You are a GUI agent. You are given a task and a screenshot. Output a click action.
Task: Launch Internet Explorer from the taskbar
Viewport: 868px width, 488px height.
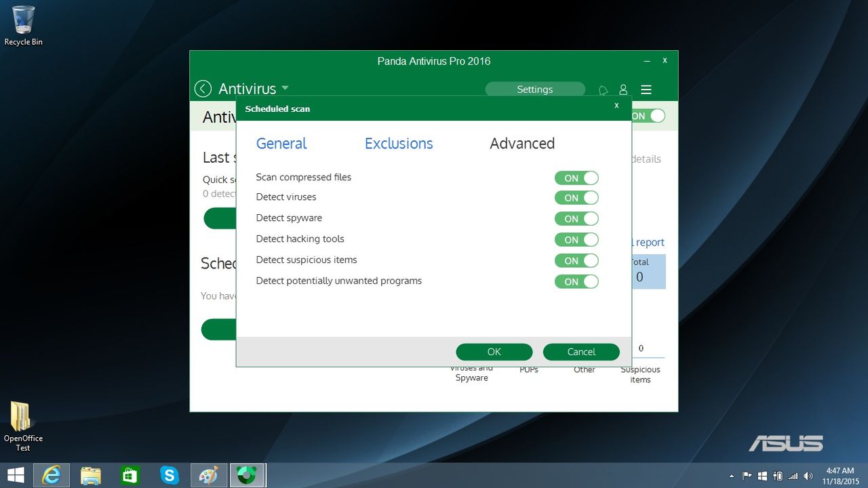click(52, 475)
